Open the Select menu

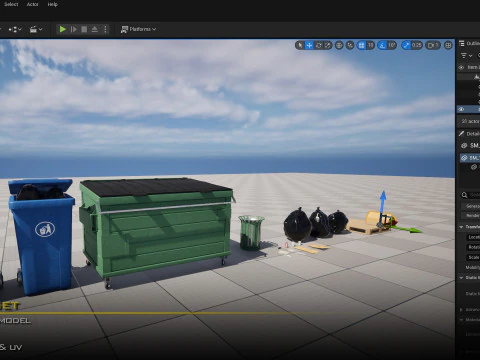(x=11, y=4)
